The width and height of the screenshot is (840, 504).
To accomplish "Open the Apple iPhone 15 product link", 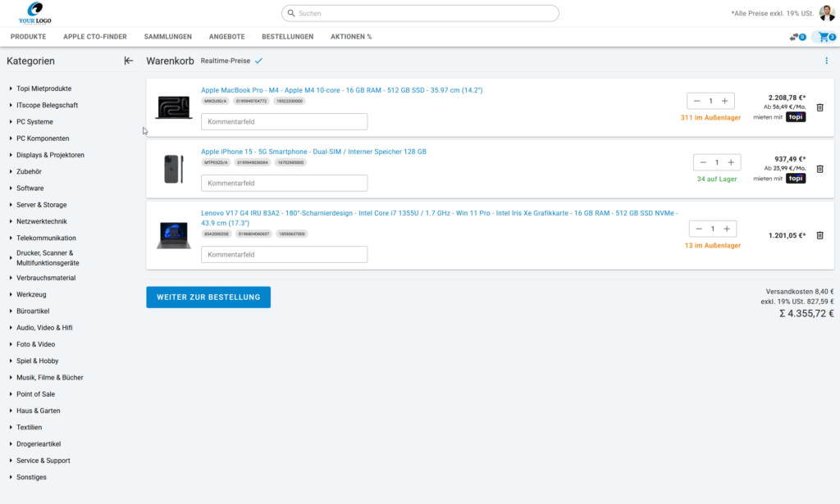I will [x=314, y=152].
